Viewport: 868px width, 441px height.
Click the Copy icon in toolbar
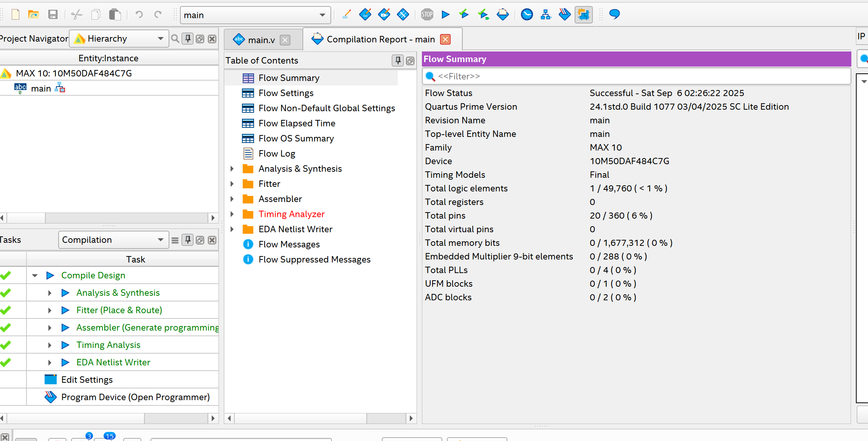[96, 15]
